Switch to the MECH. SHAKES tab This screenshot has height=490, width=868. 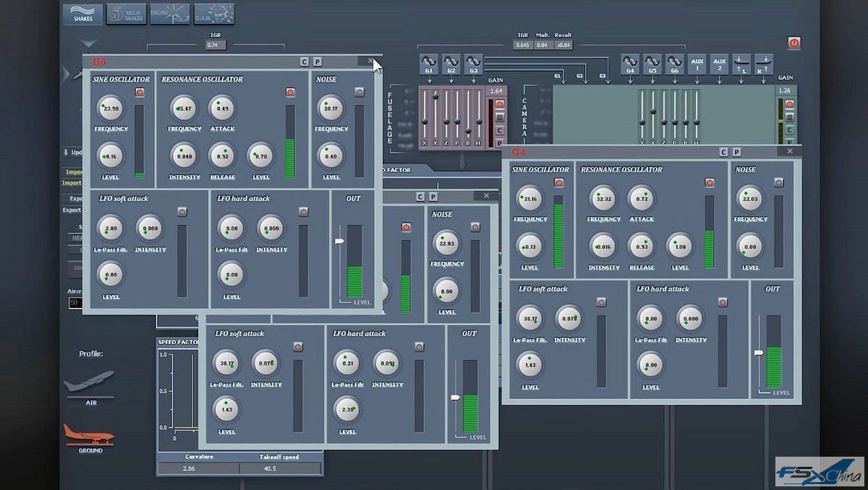coord(126,13)
